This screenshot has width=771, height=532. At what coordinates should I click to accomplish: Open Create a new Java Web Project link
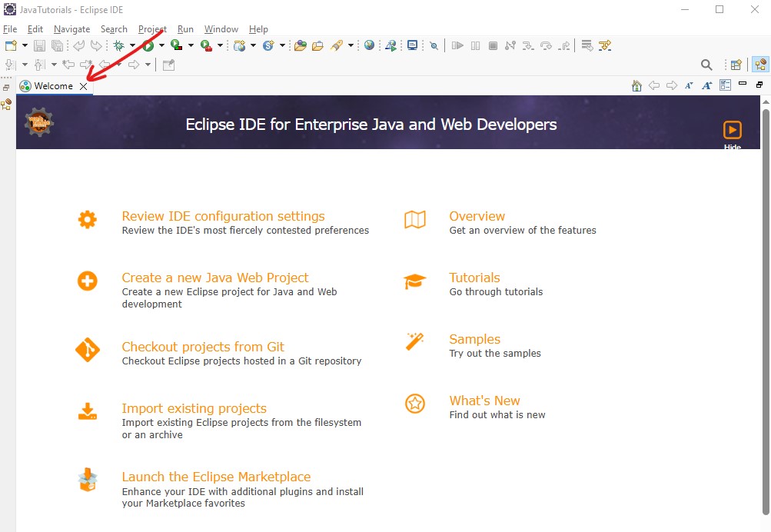(x=215, y=278)
